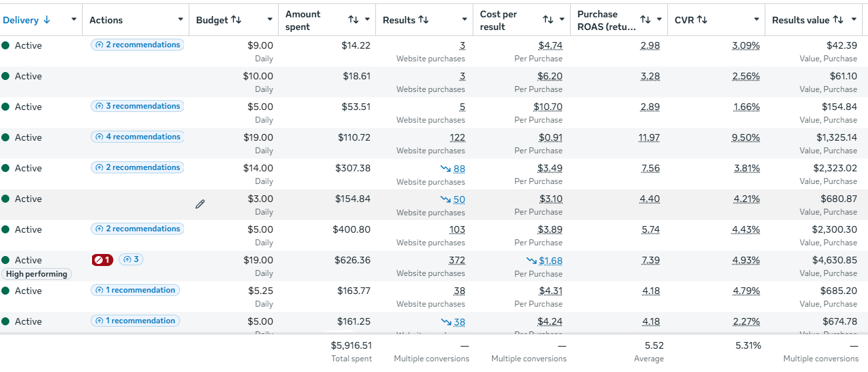Sort by CVR using its sort arrows

pos(702,20)
